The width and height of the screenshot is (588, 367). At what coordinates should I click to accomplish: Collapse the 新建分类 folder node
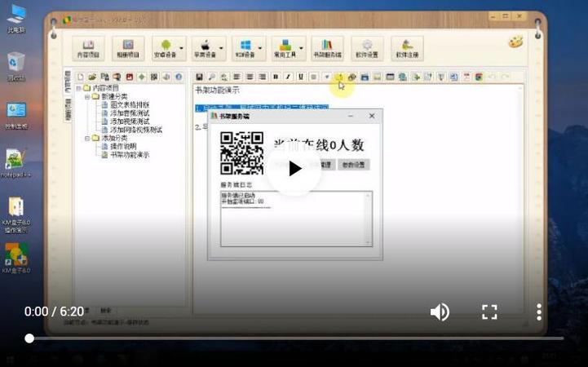click(87, 97)
